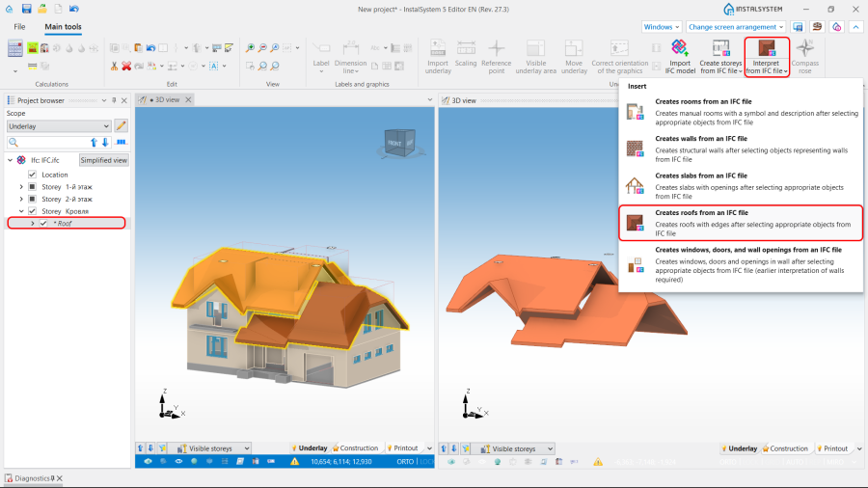Collapse the Ifc: IFC.ifc root node
The image size is (868, 488).
click(x=10, y=160)
